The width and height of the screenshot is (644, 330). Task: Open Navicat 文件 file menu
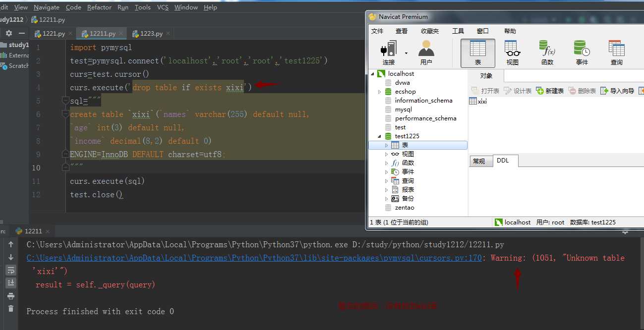coord(377,31)
